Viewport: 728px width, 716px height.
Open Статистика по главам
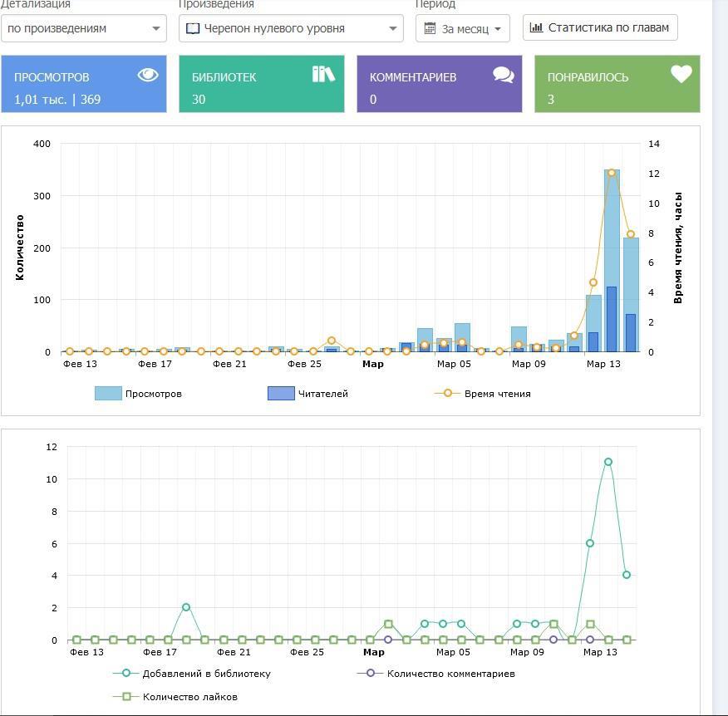(x=600, y=27)
